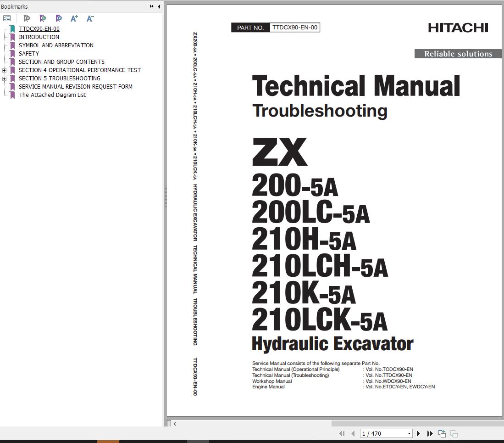Click the small square button beside scroll arrow
The height and width of the screenshot is (443, 504).
(169, 423)
